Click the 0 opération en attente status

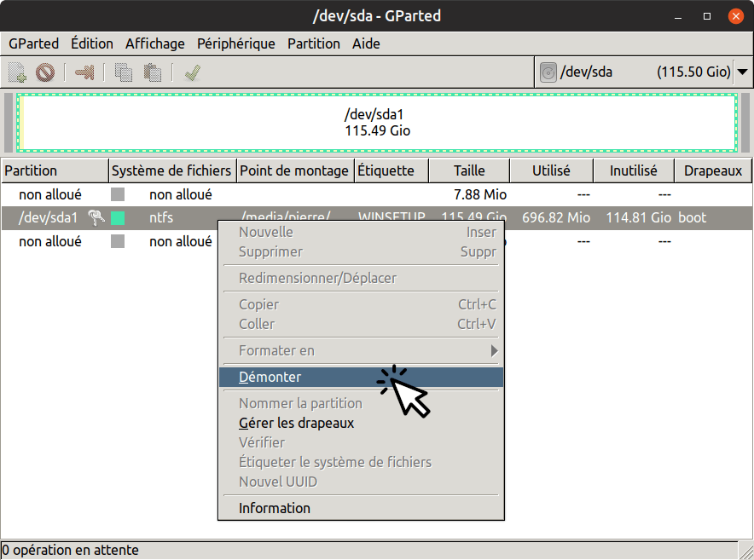[x=70, y=550]
